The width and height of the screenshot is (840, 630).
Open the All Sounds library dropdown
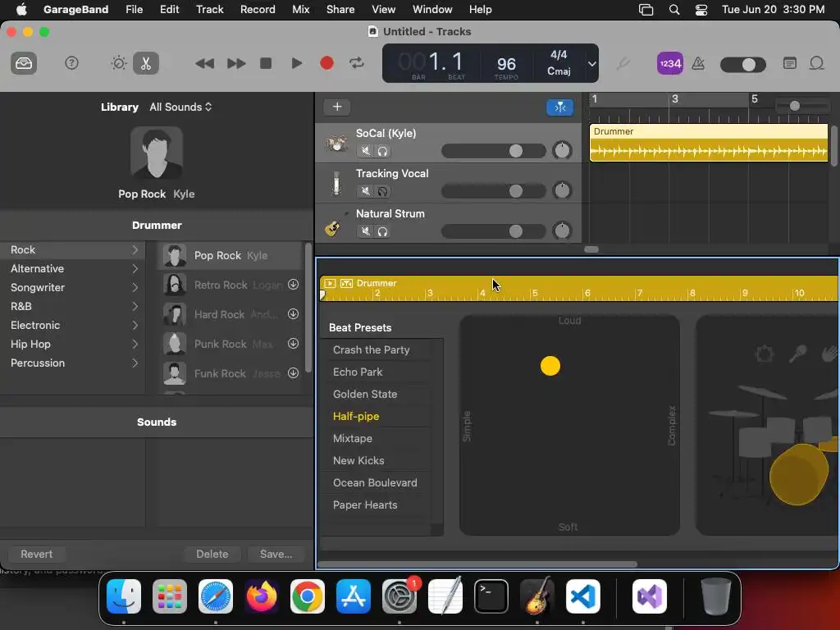[180, 107]
